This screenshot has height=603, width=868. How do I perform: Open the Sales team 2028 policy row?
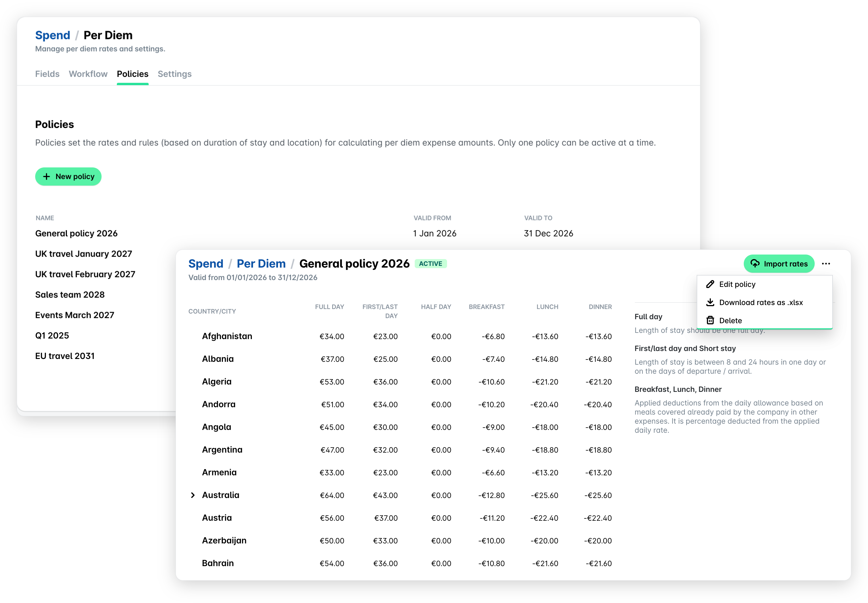click(x=70, y=295)
